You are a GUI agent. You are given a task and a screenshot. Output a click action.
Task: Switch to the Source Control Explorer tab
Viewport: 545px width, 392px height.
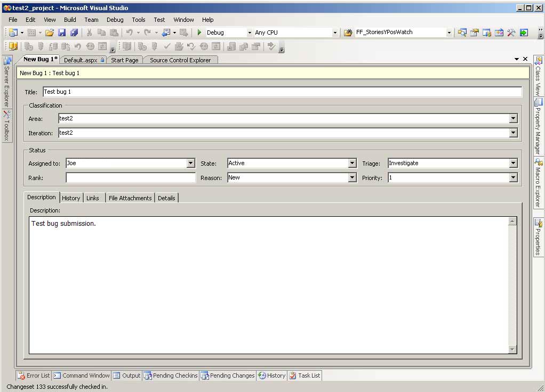(x=180, y=60)
